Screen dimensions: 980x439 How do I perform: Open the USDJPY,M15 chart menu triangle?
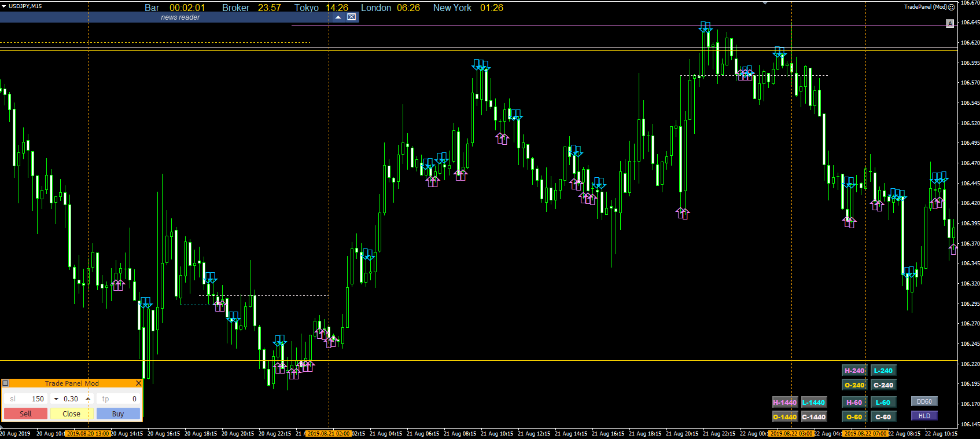point(4,6)
